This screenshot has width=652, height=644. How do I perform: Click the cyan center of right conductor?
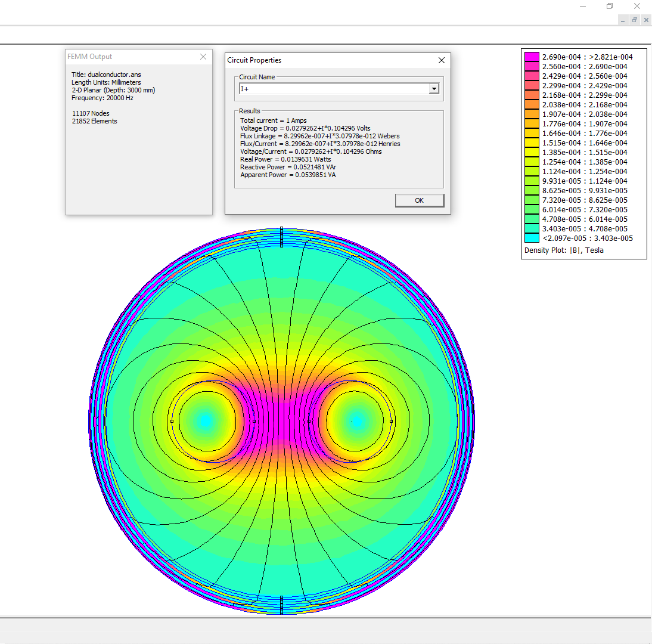[x=356, y=421]
